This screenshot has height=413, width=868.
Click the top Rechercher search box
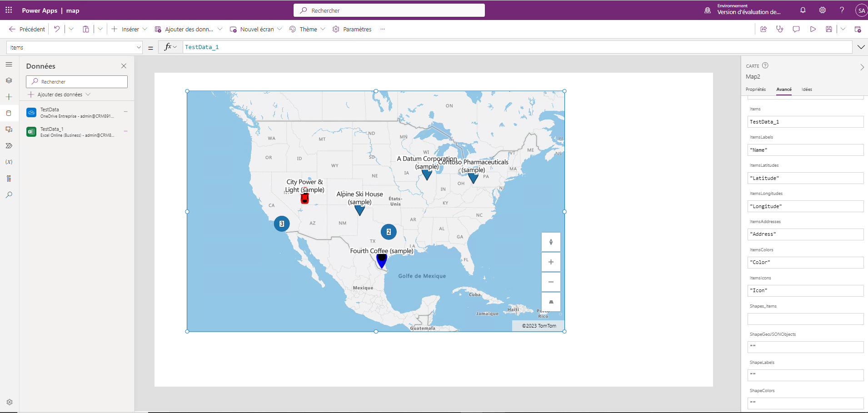coord(389,10)
